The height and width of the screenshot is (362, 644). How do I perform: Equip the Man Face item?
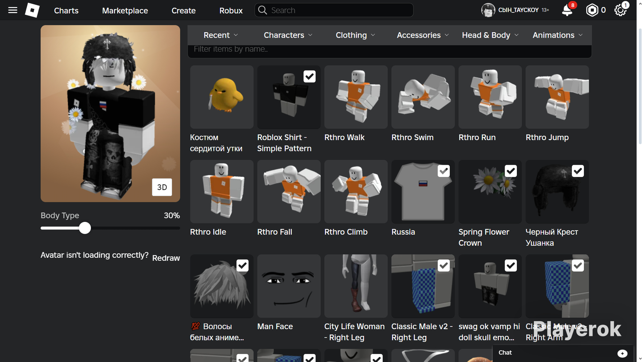pyautogui.click(x=289, y=286)
